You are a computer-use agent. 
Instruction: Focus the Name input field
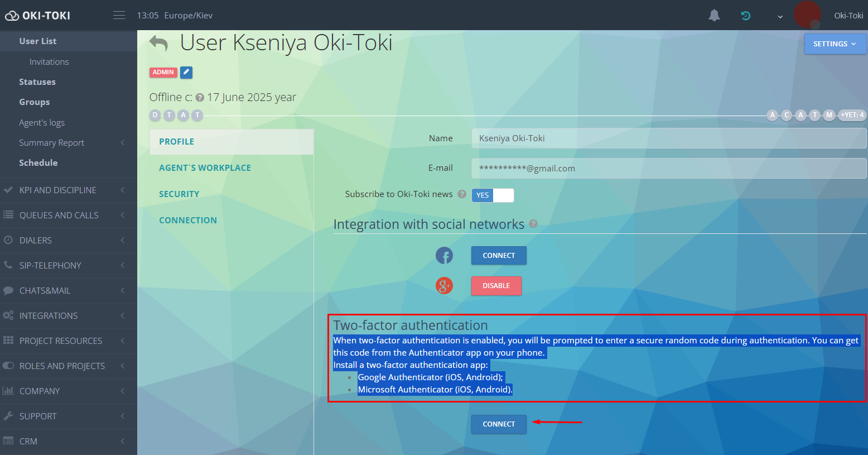669,138
